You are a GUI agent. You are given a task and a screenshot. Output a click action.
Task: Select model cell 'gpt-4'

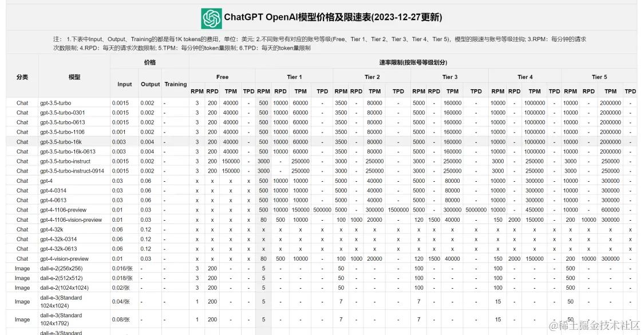46,181
